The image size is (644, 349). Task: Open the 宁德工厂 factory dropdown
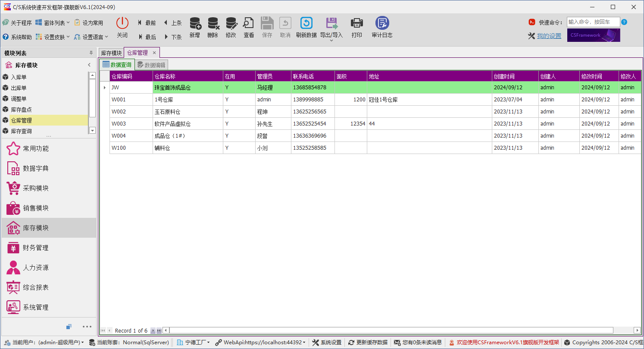[x=193, y=343]
